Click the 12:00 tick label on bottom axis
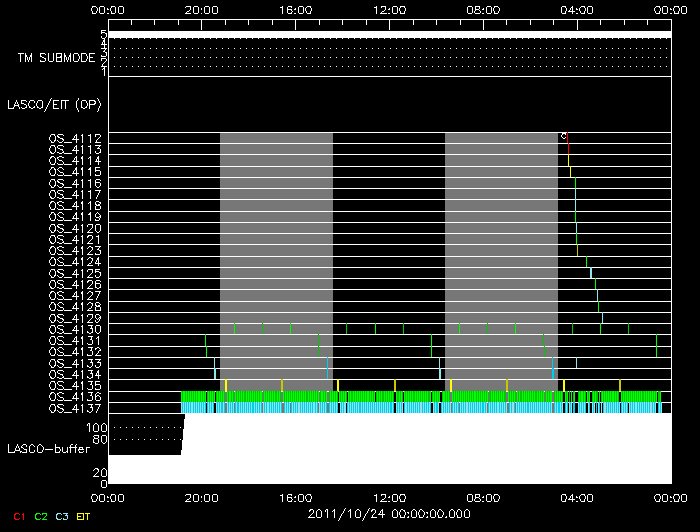Screen dimensions: 700x532 click(389, 496)
